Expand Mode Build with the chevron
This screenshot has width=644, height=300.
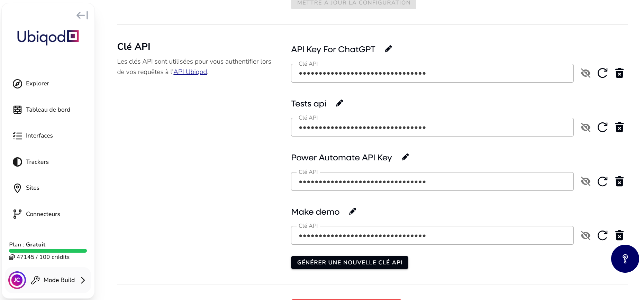pos(83,280)
